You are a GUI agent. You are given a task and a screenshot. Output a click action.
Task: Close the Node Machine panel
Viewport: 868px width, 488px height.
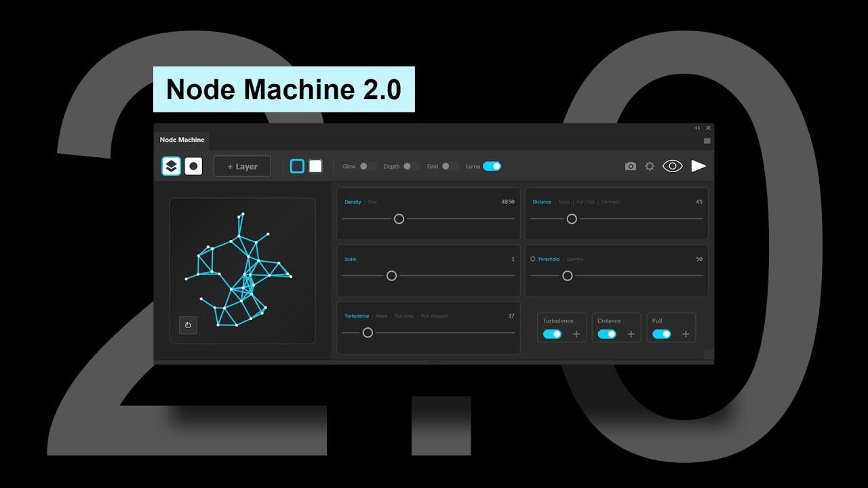pyautogui.click(x=709, y=128)
